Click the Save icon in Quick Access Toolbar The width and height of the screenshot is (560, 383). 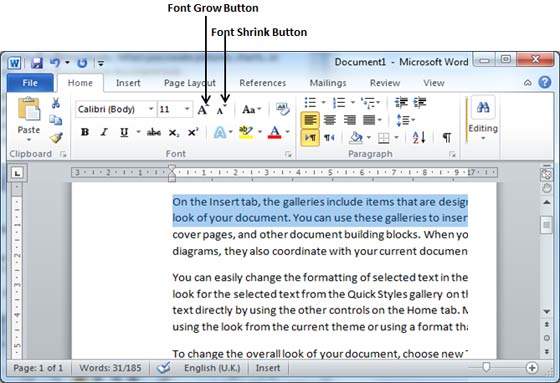[37, 63]
